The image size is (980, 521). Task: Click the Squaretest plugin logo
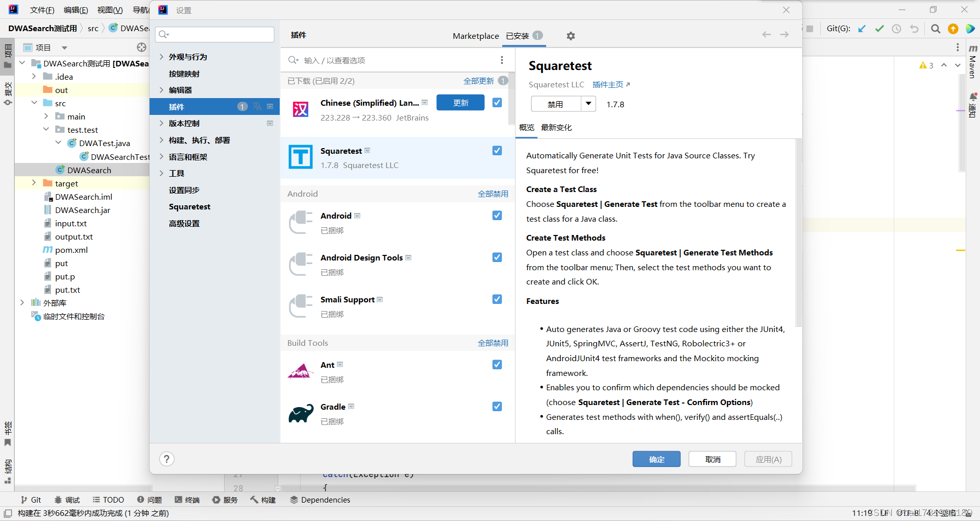pyautogui.click(x=301, y=157)
